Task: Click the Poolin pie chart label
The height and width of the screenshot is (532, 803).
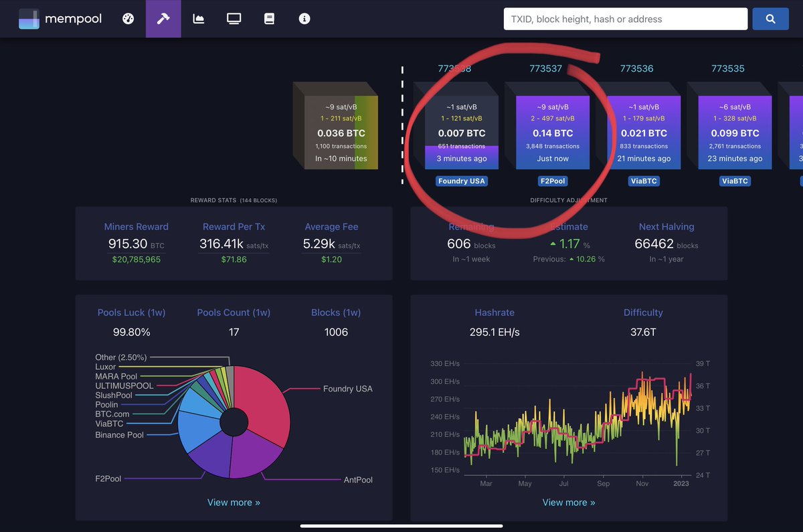Action: coord(106,405)
